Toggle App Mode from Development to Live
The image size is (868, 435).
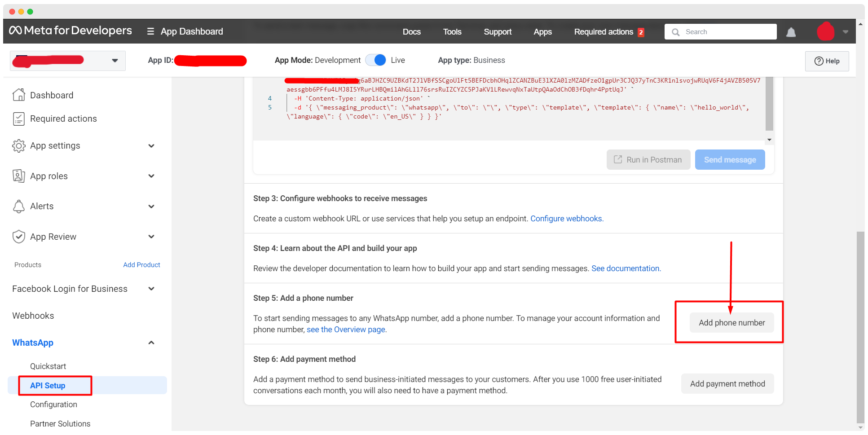(376, 60)
